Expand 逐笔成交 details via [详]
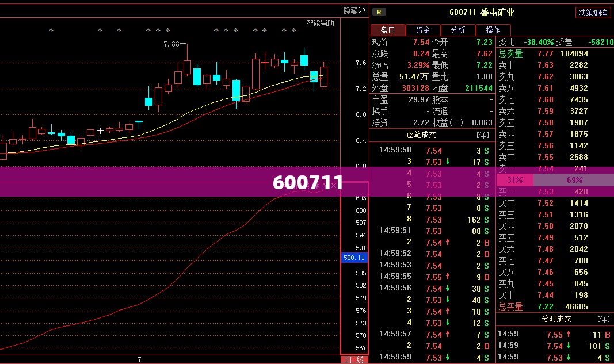This screenshot has width=614, height=364. point(483,135)
